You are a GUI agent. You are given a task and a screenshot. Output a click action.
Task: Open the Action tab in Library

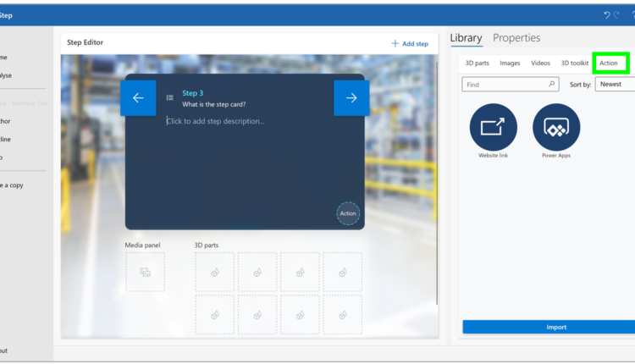point(610,63)
